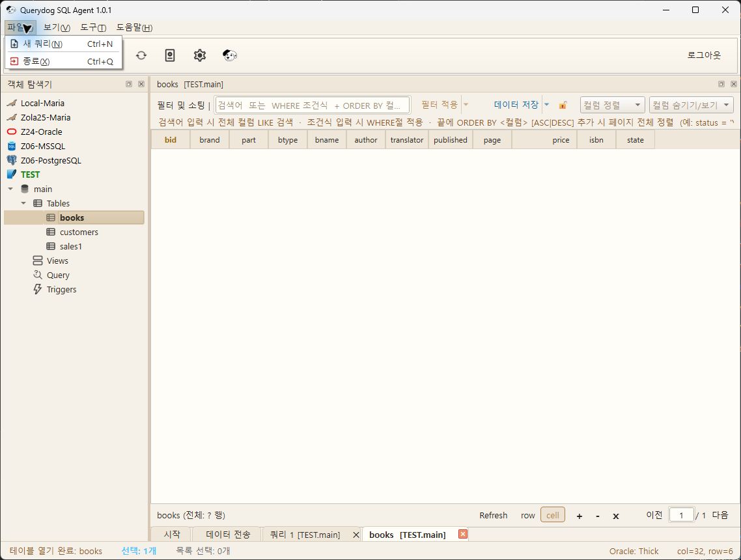Click the padlock icon beside 데이터 저장
741x560 pixels.
563,105
